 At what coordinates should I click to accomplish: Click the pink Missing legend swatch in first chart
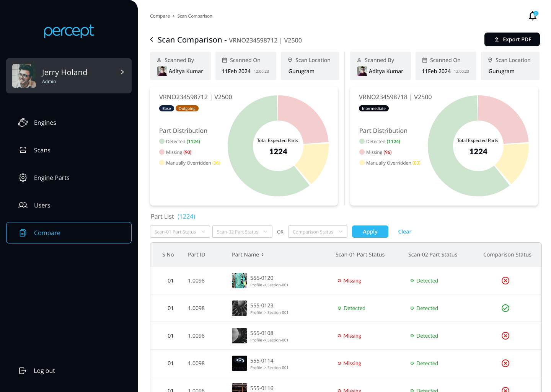pos(162,152)
